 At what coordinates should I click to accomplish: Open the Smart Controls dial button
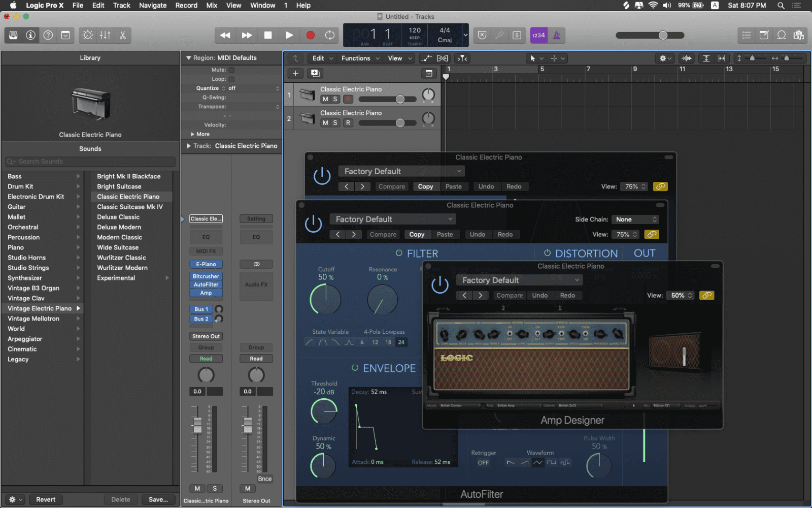pos(88,35)
